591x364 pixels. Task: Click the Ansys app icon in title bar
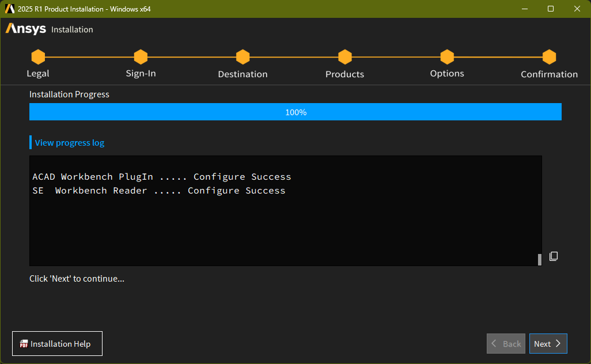click(9, 9)
